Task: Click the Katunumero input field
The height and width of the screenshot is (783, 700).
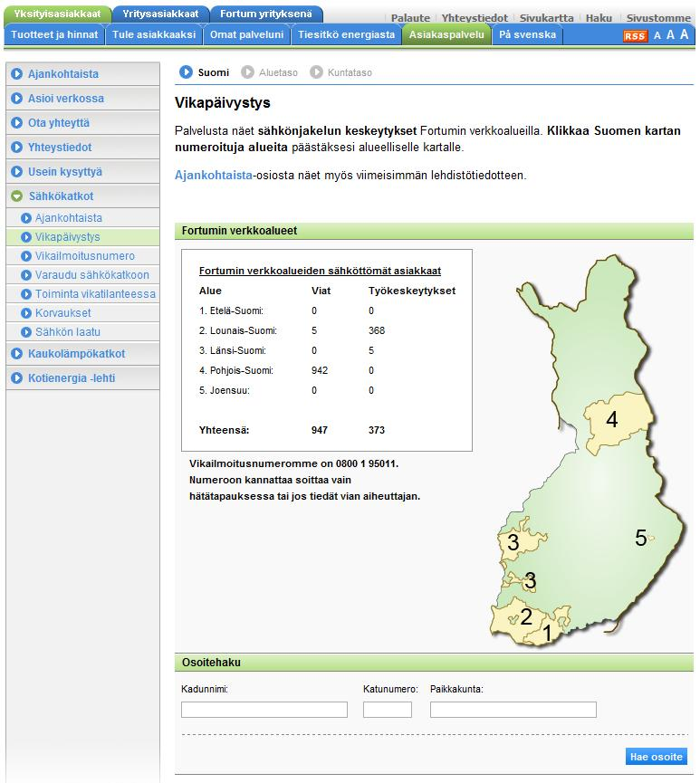Action: click(388, 710)
